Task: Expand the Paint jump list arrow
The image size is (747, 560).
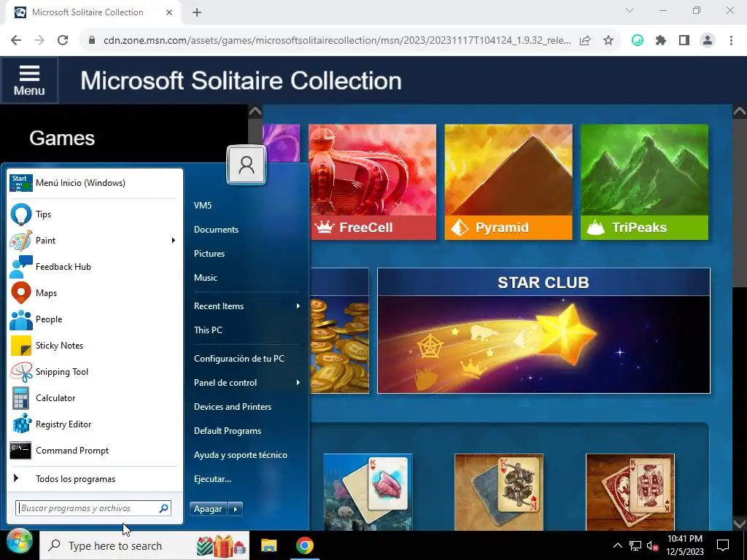Action: [x=174, y=241]
